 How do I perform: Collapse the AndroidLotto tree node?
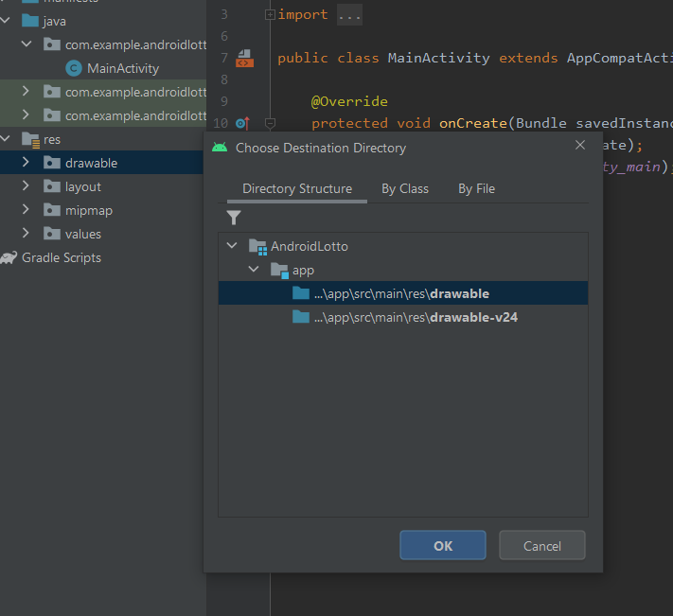[233, 246]
